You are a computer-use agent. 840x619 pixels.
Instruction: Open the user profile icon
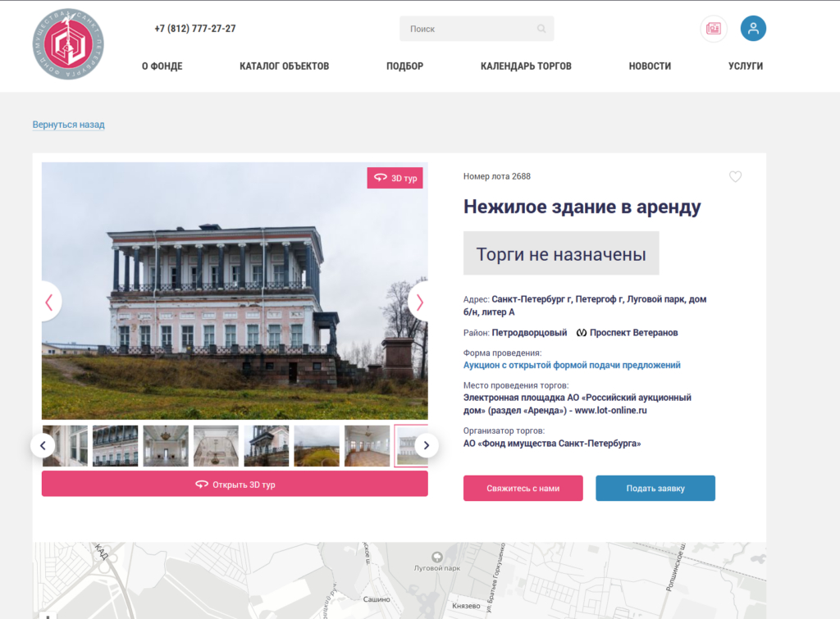(x=753, y=29)
